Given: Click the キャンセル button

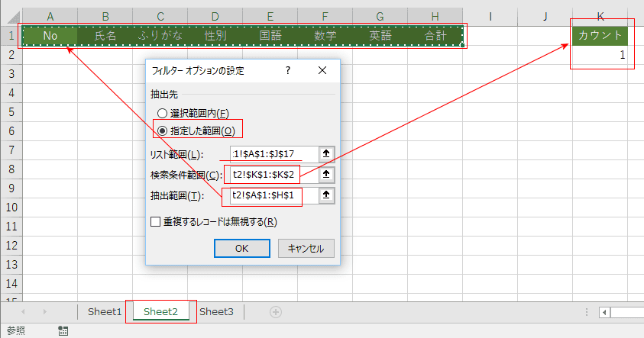Looking at the screenshot, I should pos(306,248).
